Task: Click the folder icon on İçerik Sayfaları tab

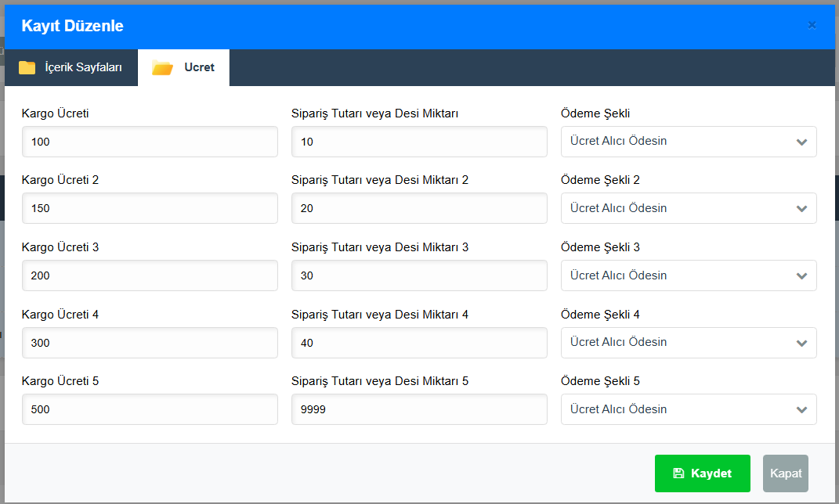Action: pyautogui.click(x=27, y=67)
